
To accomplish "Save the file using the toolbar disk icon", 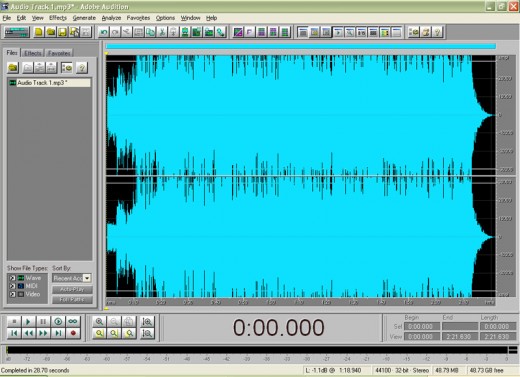I will [62, 32].
